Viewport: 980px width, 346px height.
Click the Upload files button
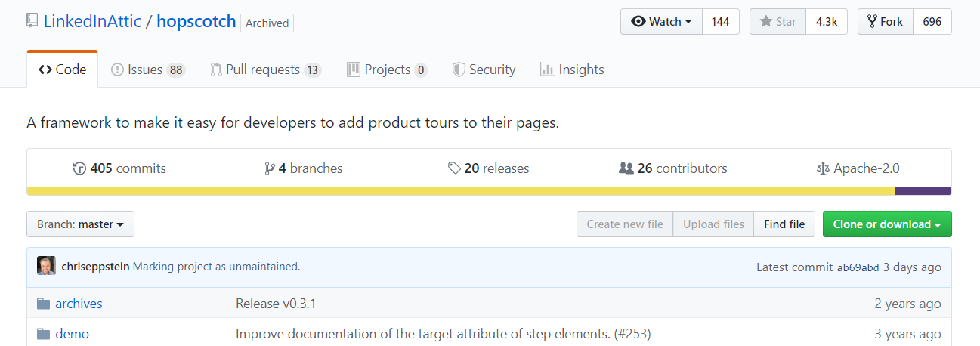click(x=713, y=224)
